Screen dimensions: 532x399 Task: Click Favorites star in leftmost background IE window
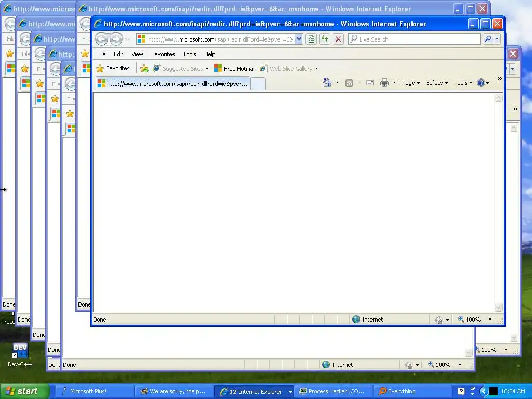pyautogui.click(x=9, y=54)
